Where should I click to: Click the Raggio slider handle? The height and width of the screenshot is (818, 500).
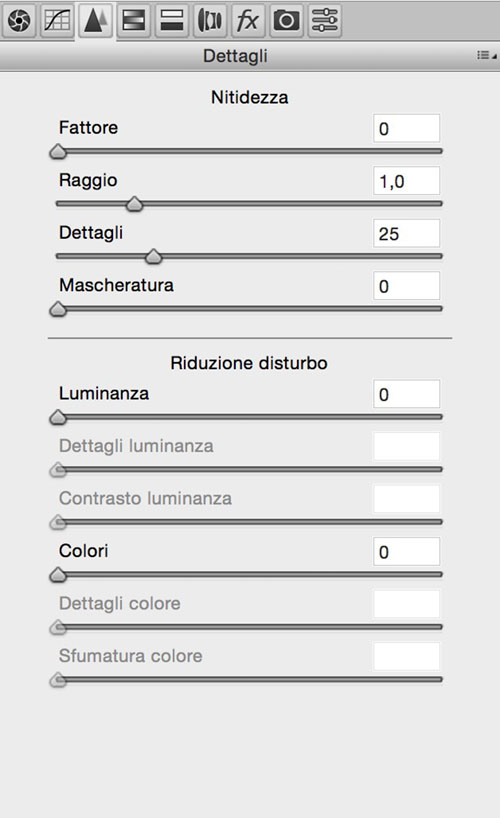(135, 204)
